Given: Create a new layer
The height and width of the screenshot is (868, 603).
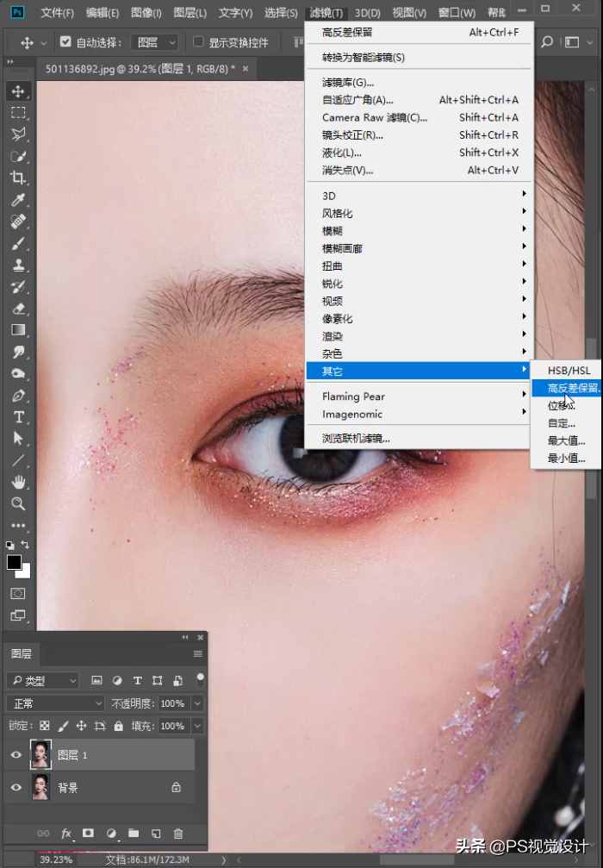Looking at the screenshot, I should [156, 834].
